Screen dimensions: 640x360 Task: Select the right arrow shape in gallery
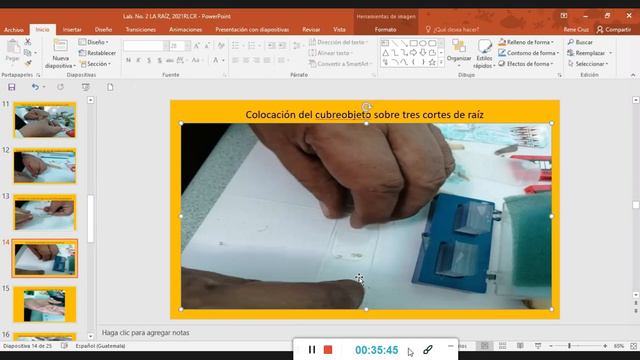point(413,53)
